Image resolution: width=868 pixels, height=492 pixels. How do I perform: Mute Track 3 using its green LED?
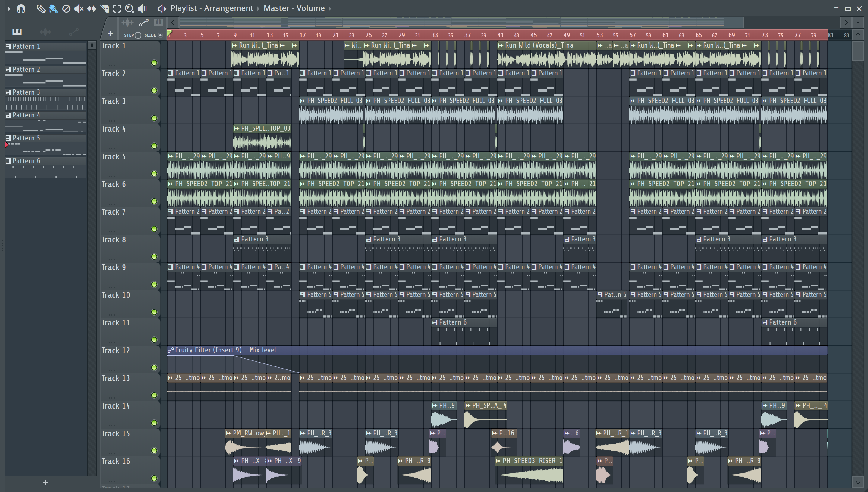pyautogui.click(x=154, y=118)
